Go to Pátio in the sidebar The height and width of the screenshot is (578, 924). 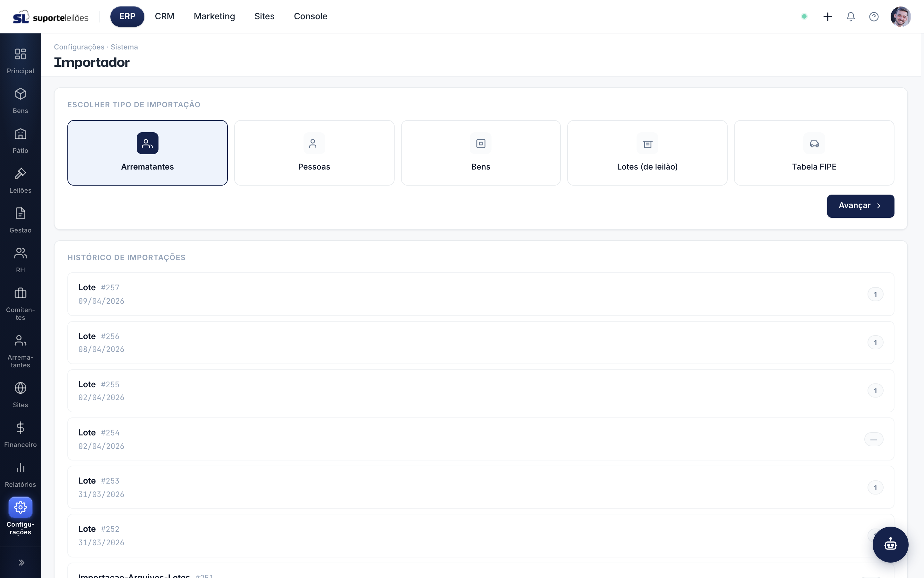(x=20, y=141)
